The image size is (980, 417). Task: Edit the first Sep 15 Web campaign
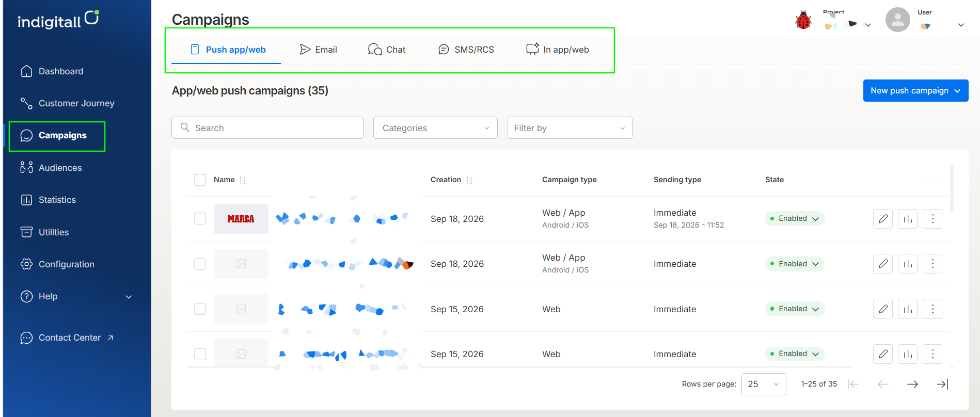(x=883, y=309)
